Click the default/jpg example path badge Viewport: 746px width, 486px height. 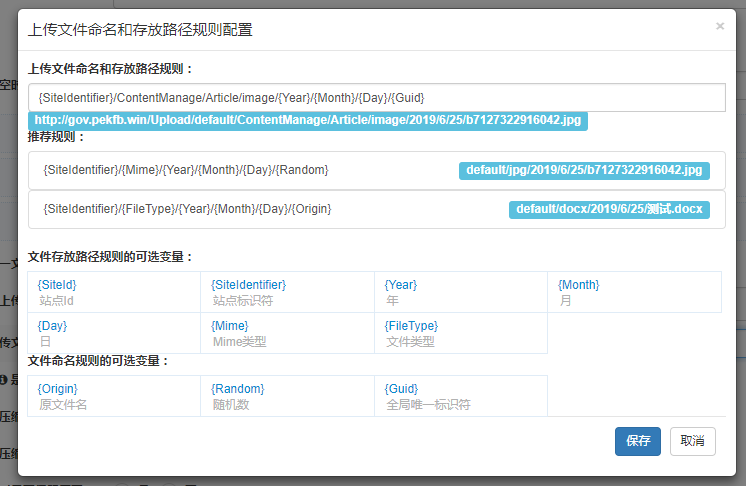tap(584, 170)
